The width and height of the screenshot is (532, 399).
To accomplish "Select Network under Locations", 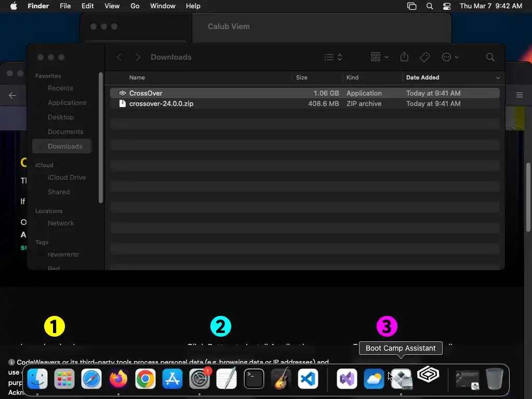I will tap(60, 223).
